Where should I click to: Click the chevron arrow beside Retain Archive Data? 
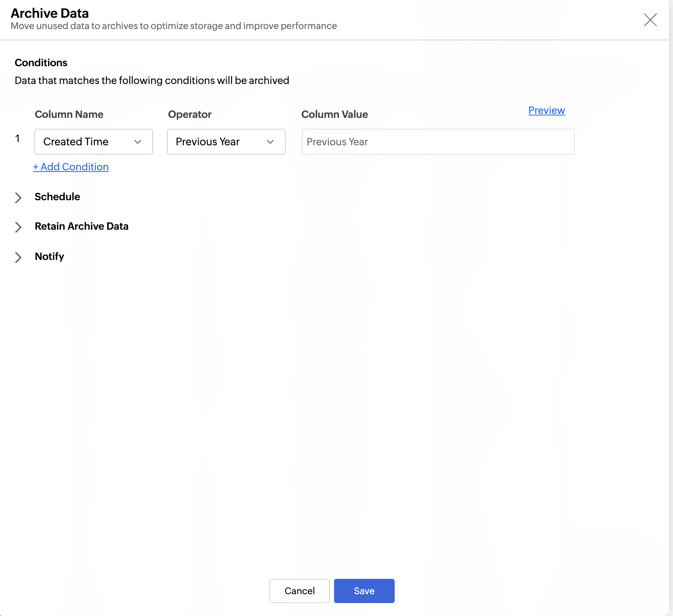pos(18,227)
